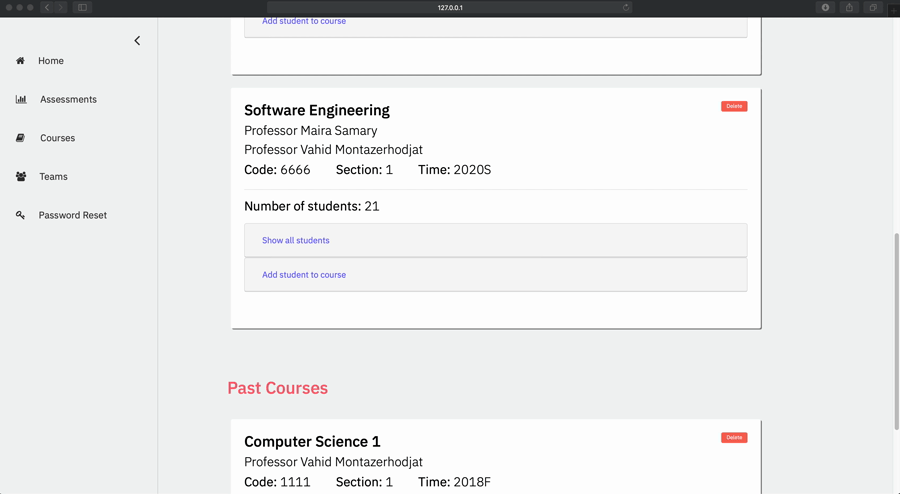Click the Code: 6666 text
Screen dimensions: 900x494
click(x=277, y=170)
